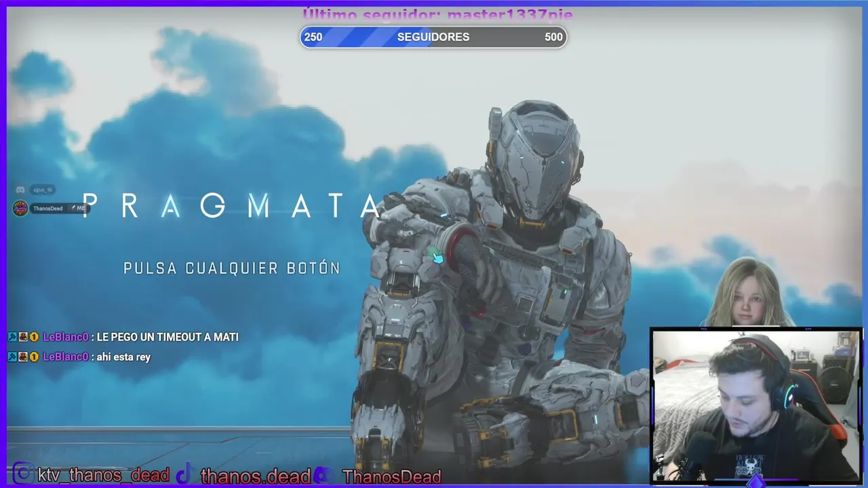Click 'Último seguidor: master1337pie' text
The image size is (868, 488).
[437, 14]
